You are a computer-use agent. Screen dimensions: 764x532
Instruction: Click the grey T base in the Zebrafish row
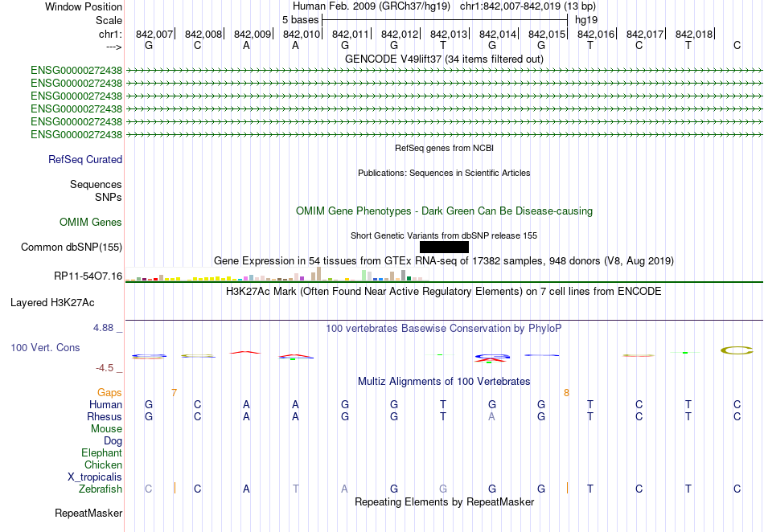pos(296,489)
